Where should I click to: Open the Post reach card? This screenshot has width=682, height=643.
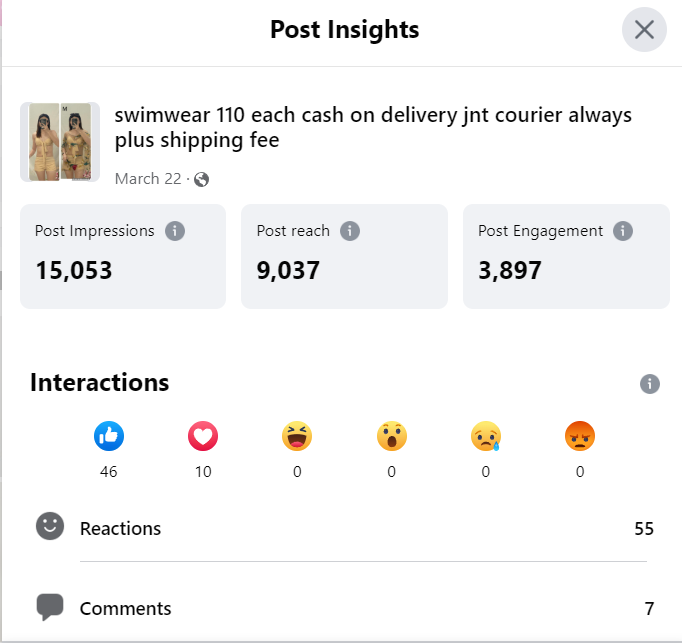(344, 256)
